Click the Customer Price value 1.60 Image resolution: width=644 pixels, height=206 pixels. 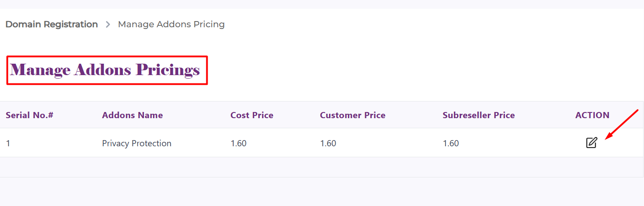tap(328, 143)
